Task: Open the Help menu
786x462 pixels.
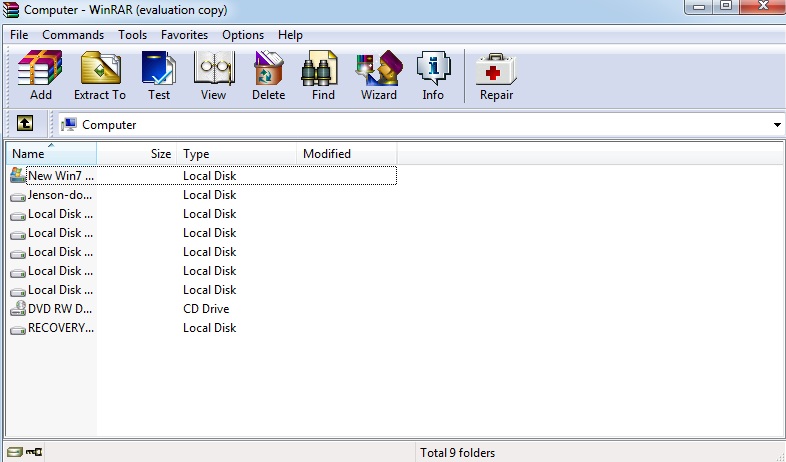Action: (x=290, y=35)
